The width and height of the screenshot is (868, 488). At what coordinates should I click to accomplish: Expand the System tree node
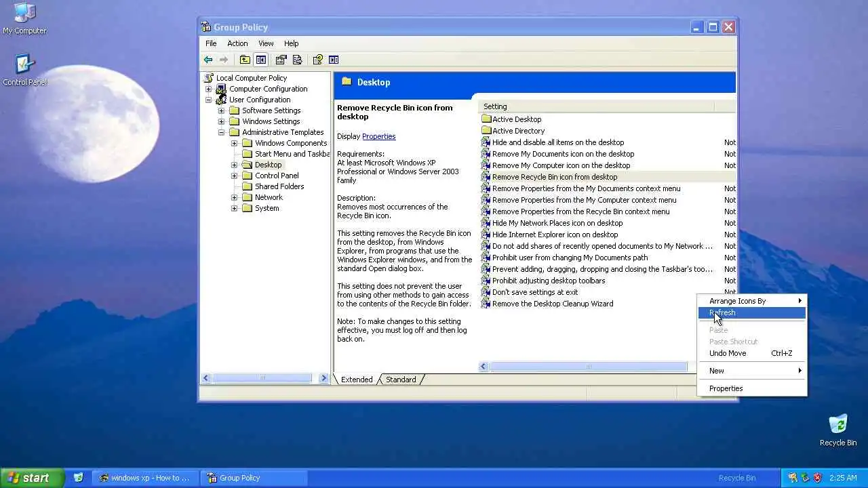[x=235, y=208]
